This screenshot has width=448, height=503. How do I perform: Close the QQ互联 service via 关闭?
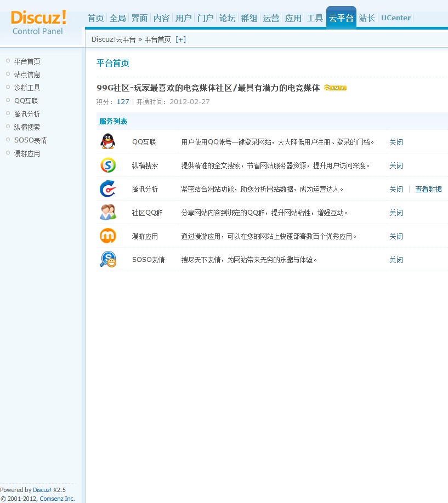pos(396,142)
